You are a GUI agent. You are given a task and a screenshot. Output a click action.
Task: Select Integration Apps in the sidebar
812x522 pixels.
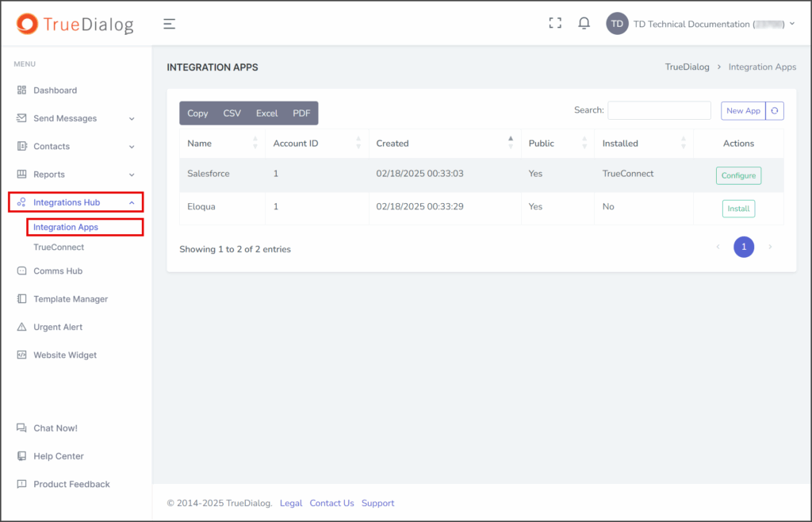pyautogui.click(x=66, y=227)
